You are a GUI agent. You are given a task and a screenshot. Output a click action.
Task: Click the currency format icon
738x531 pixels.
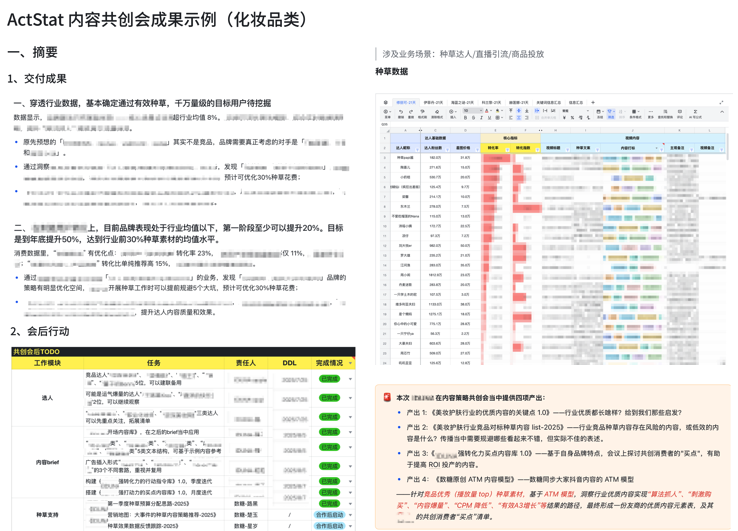(564, 118)
